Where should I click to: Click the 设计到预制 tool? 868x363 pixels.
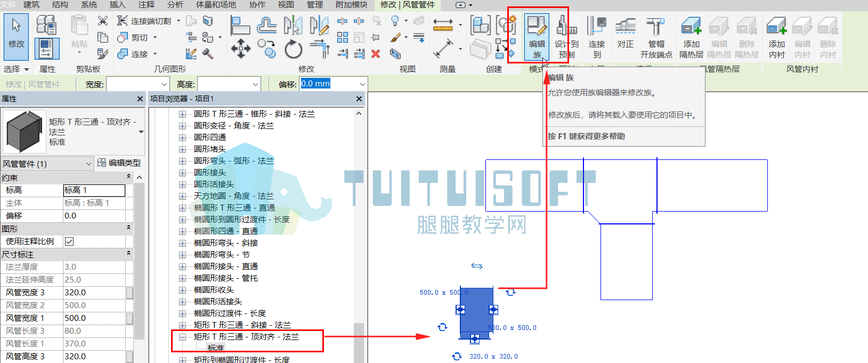coord(566,36)
